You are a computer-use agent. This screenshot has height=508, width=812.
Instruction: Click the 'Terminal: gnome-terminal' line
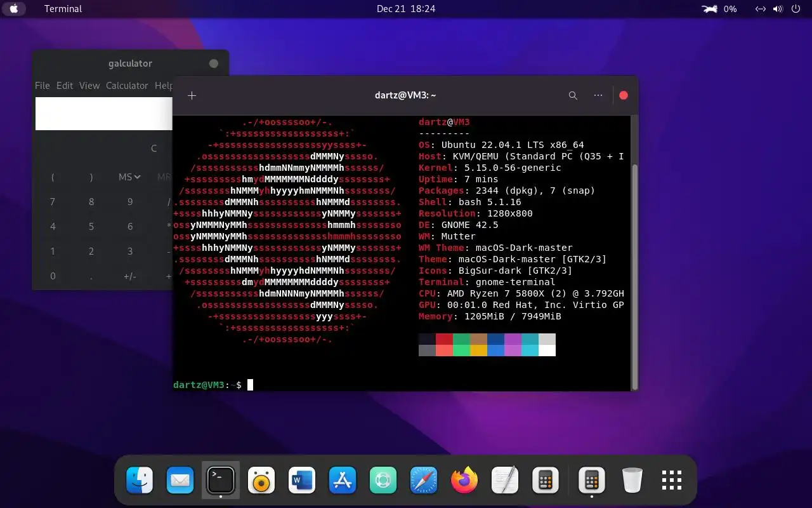(487, 282)
